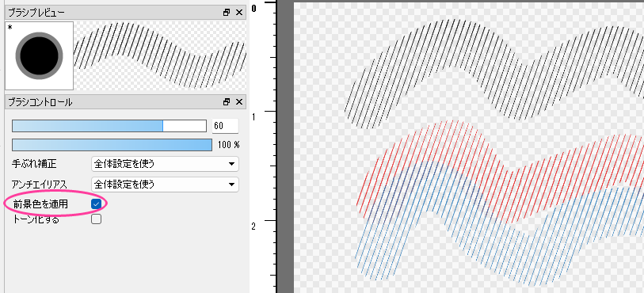Click the 100 % opacity value
Image resolution: width=644 pixels, height=293 pixels.
[x=229, y=145]
